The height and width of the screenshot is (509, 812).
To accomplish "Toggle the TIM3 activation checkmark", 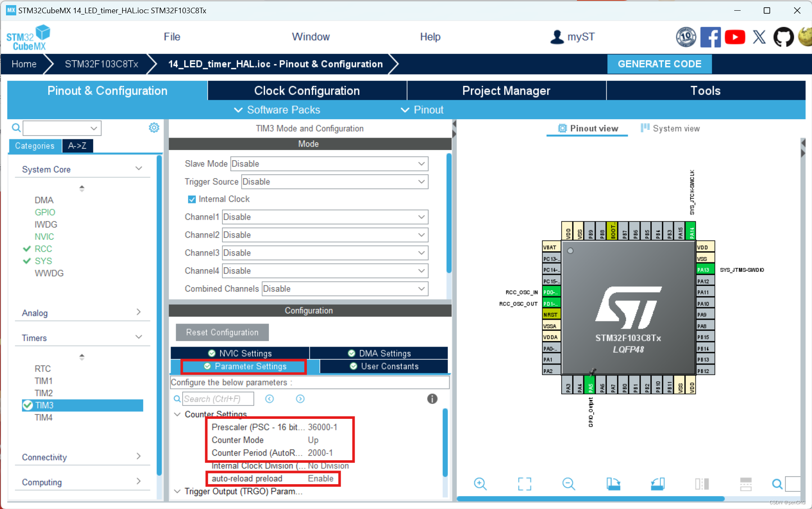I will pyautogui.click(x=28, y=405).
